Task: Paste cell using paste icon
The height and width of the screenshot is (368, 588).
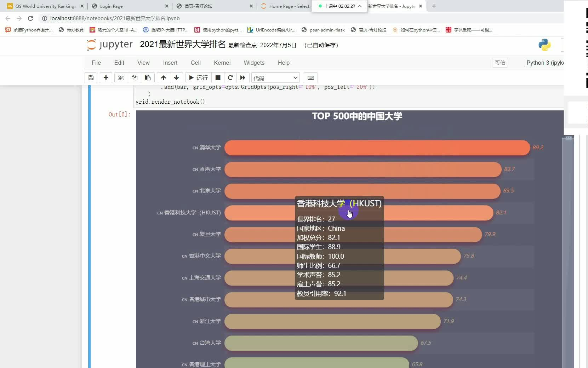Action: tap(148, 78)
